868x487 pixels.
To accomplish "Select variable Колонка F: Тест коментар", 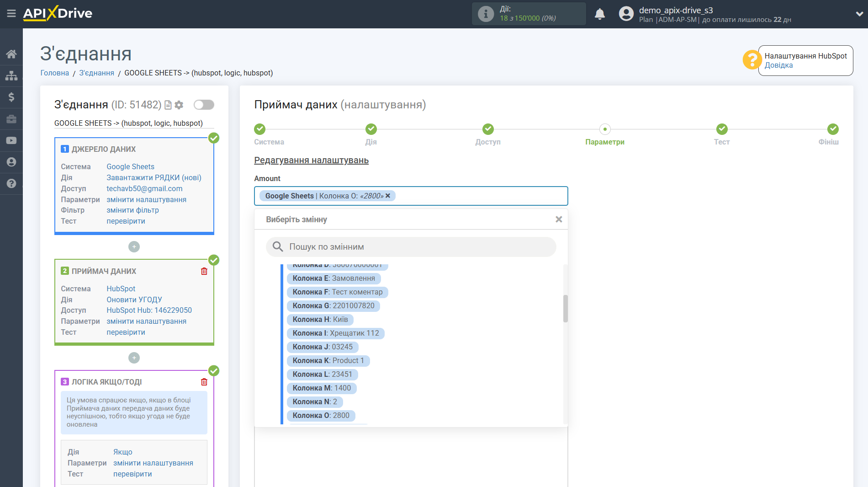I will click(338, 292).
